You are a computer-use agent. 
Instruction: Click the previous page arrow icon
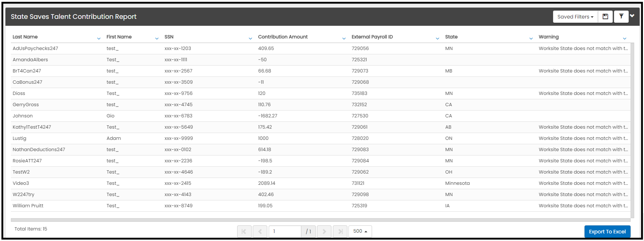click(x=260, y=231)
